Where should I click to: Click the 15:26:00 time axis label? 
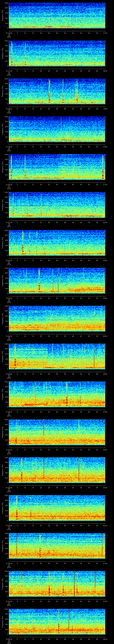[x=9, y=412]
